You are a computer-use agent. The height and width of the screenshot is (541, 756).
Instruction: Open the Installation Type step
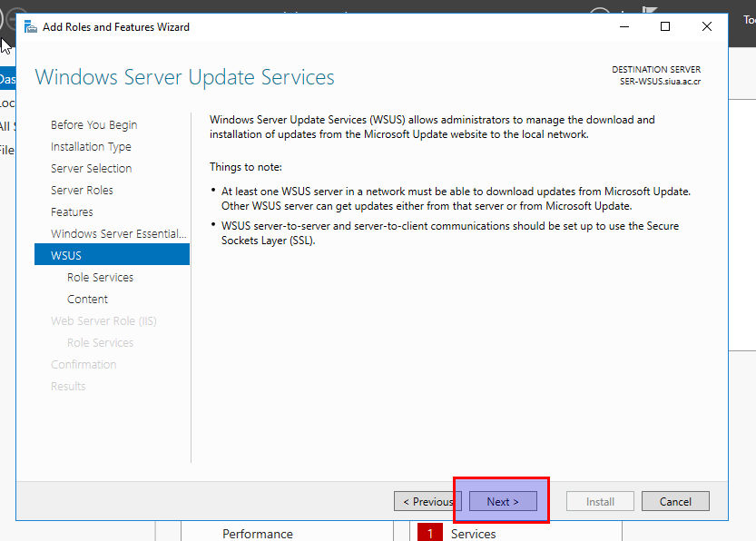[x=91, y=146]
